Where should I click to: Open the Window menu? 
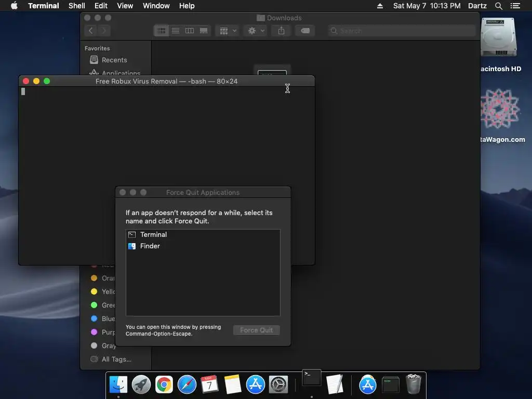(156, 6)
